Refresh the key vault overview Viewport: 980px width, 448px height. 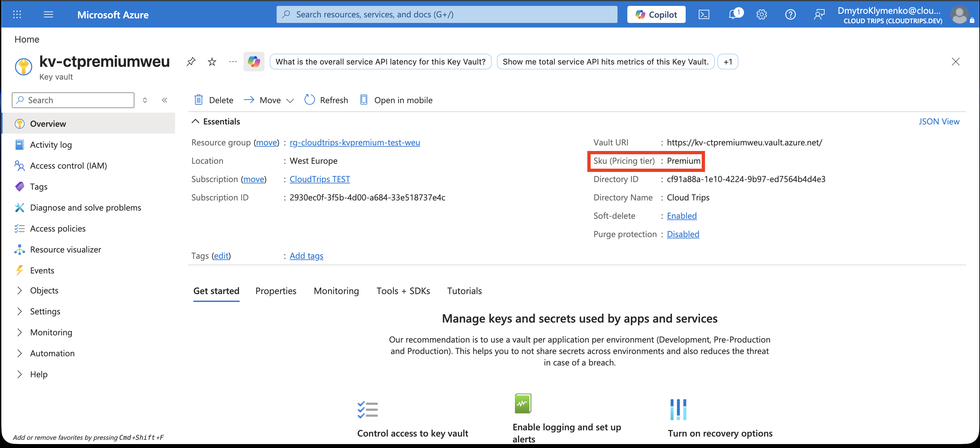(x=326, y=100)
